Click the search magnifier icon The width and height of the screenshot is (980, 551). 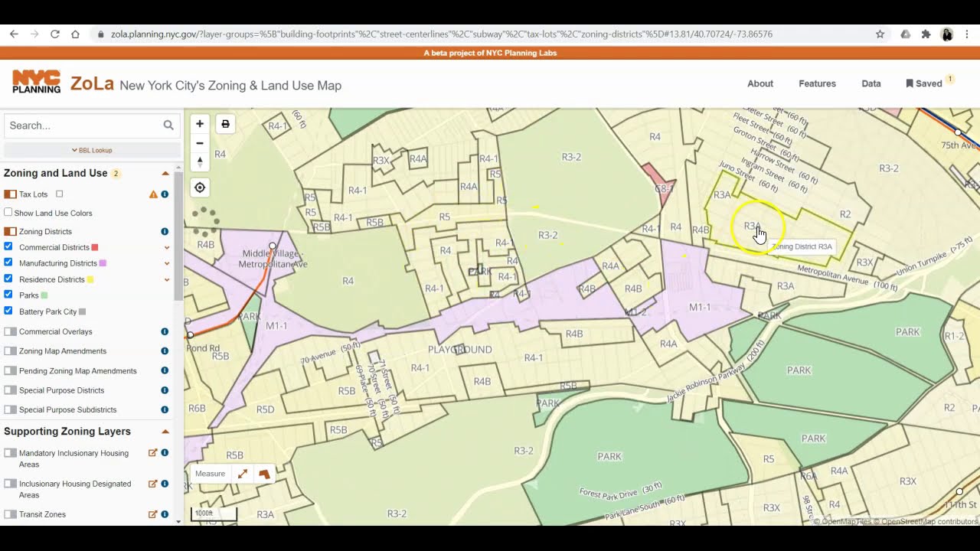[168, 126]
